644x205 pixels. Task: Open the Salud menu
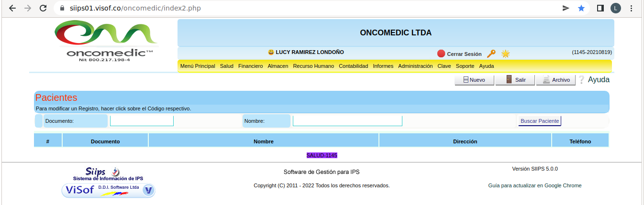(226, 66)
